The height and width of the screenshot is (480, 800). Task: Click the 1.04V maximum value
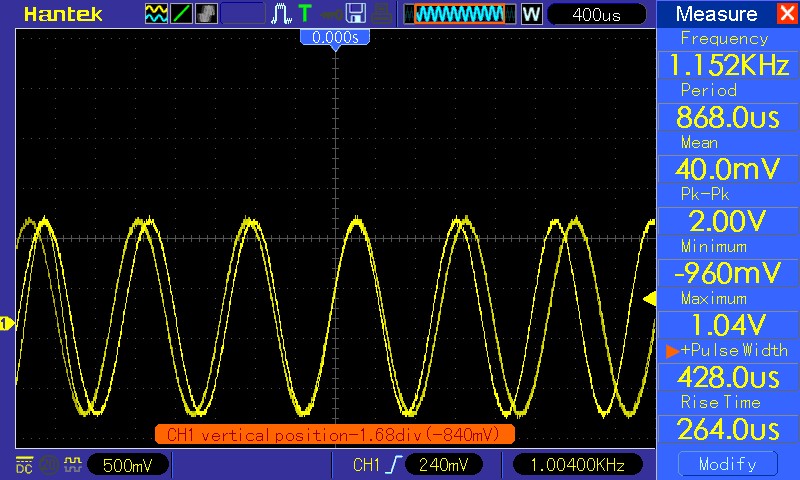click(x=729, y=325)
